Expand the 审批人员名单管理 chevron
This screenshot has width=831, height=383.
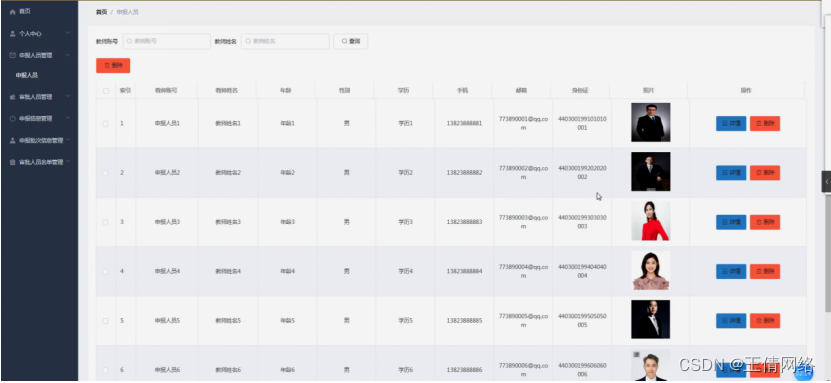68,162
